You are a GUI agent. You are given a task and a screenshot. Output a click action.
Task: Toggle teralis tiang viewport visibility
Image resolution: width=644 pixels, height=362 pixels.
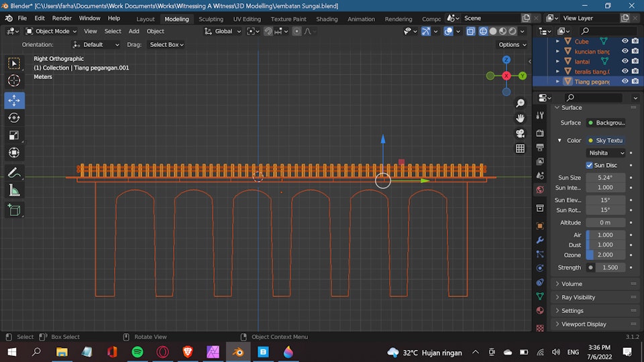click(625, 72)
